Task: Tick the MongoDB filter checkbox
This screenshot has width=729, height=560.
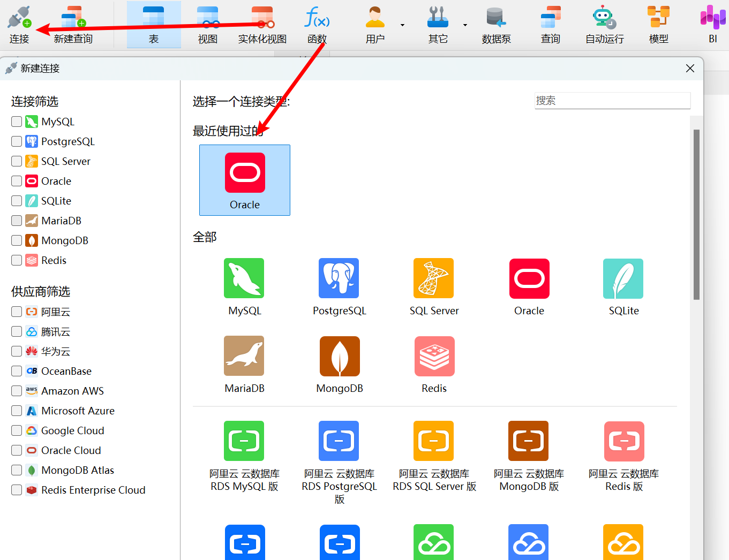Action: (17, 240)
